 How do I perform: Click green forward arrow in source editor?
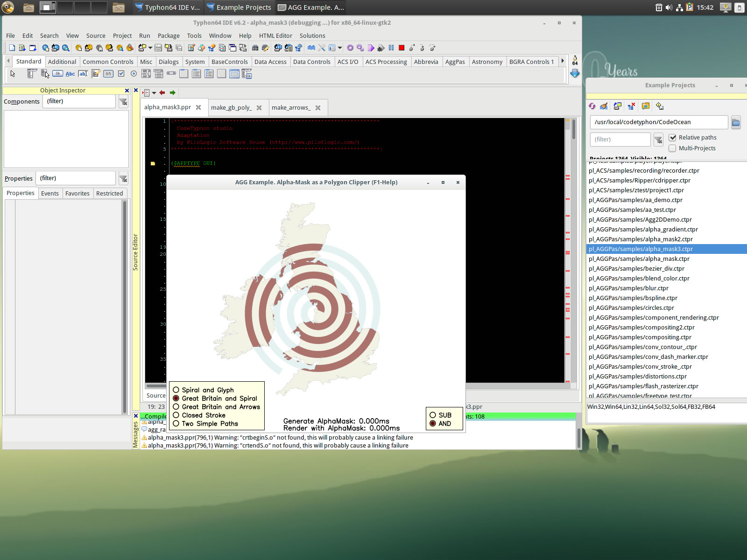[173, 92]
